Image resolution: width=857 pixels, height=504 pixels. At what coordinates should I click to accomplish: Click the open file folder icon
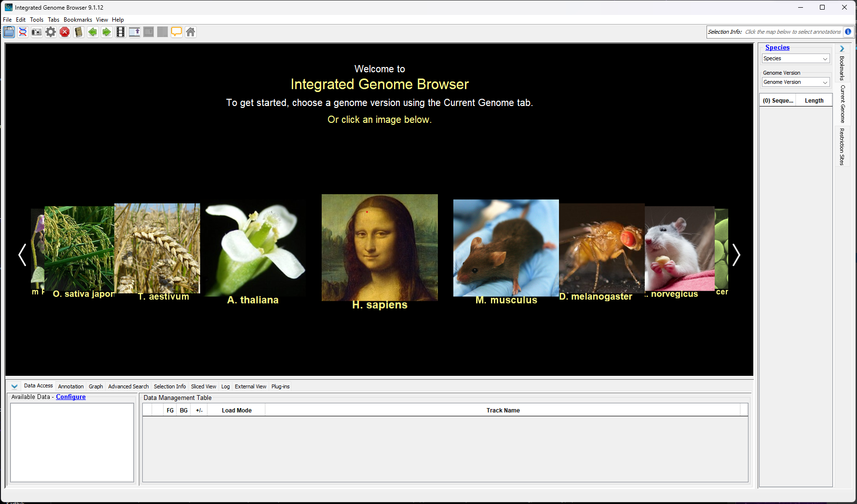tap(9, 32)
